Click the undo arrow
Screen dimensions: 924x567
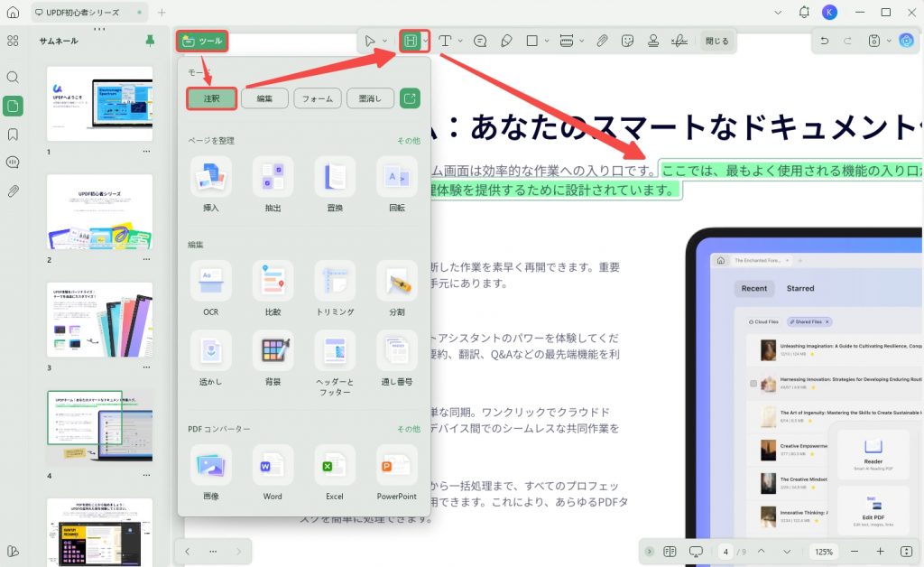(825, 41)
